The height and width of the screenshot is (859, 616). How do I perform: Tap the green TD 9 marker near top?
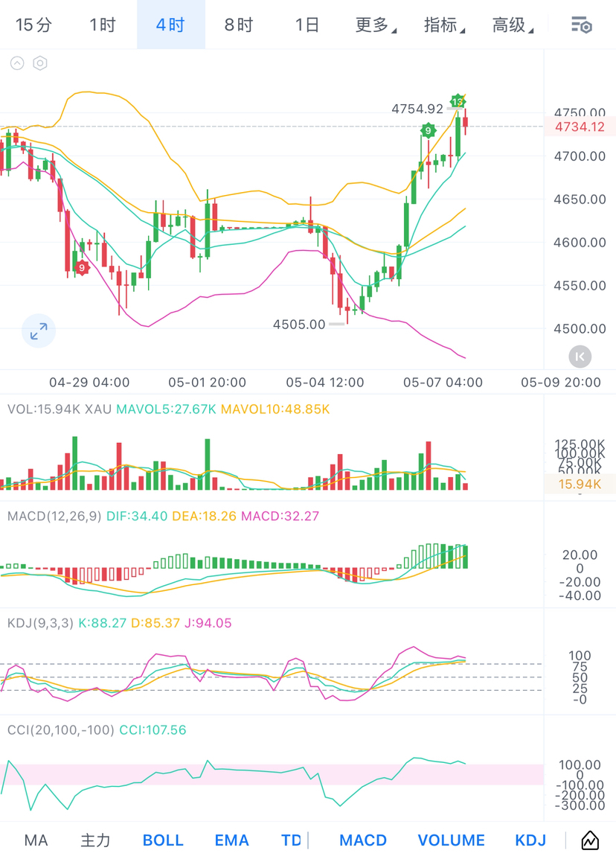pyautogui.click(x=429, y=130)
